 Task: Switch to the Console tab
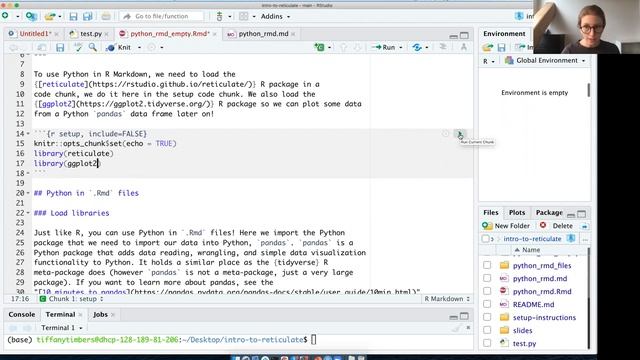point(22,315)
